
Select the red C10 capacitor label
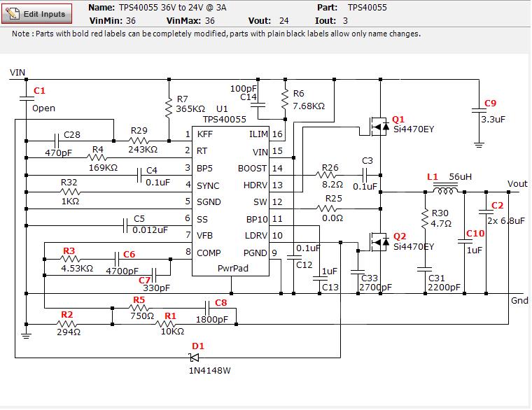[475, 234]
